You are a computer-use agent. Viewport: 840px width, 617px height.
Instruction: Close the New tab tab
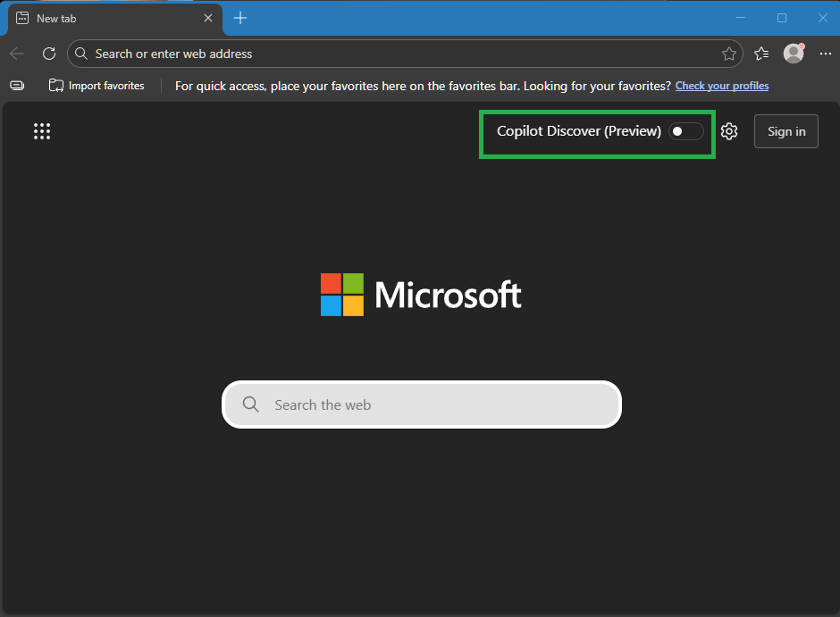click(208, 18)
